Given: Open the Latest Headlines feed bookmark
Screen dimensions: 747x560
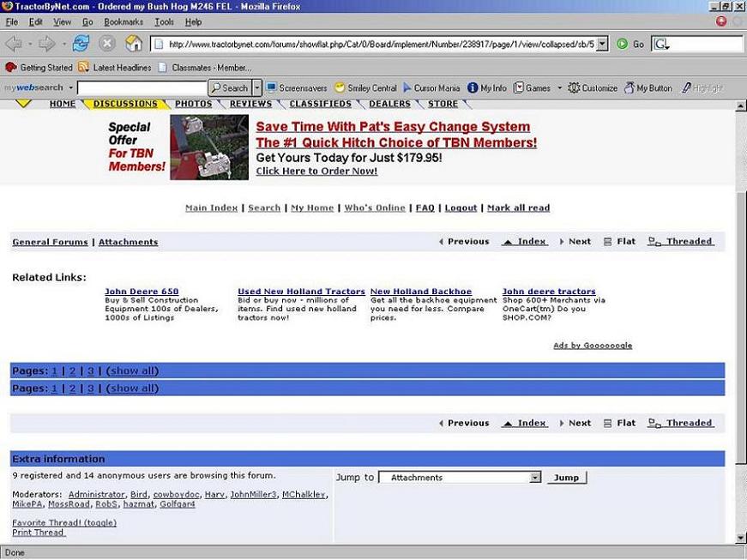Looking at the screenshot, I should point(115,68).
